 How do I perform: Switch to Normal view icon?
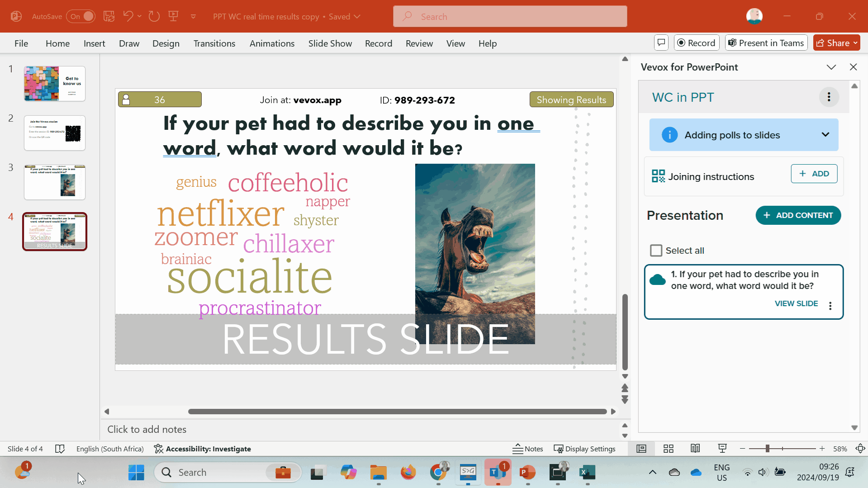click(x=641, y=449)
